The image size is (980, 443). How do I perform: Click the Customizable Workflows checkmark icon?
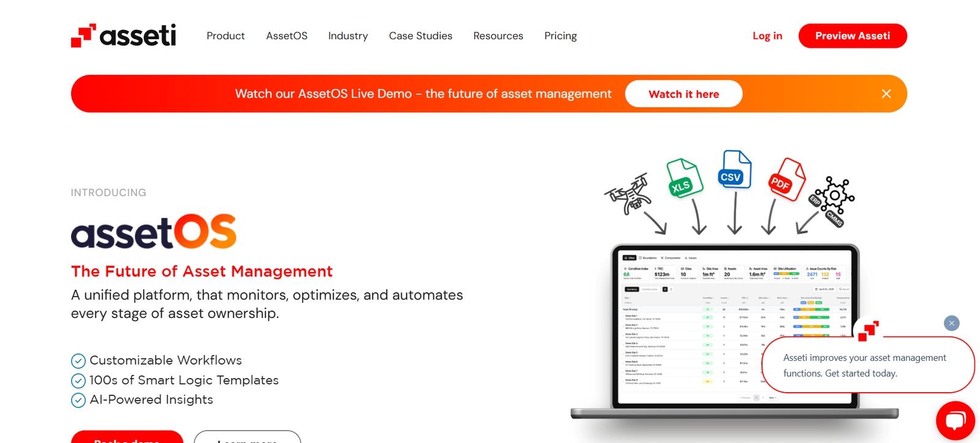tap(78, 361)
